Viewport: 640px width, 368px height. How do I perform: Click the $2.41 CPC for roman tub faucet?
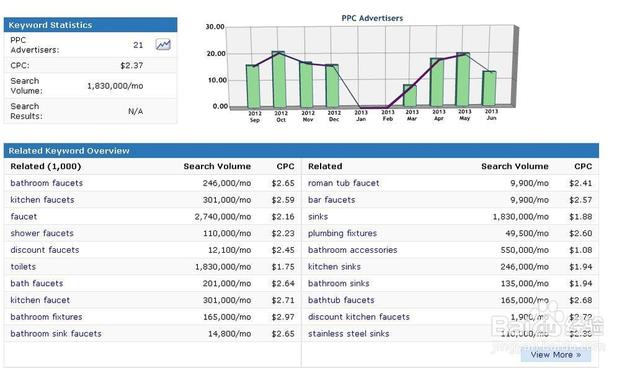[580, 183]
